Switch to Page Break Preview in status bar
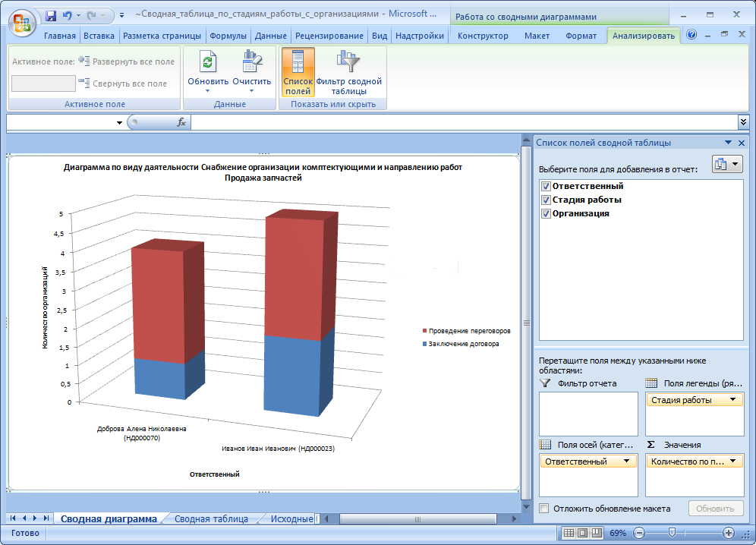 597,533
